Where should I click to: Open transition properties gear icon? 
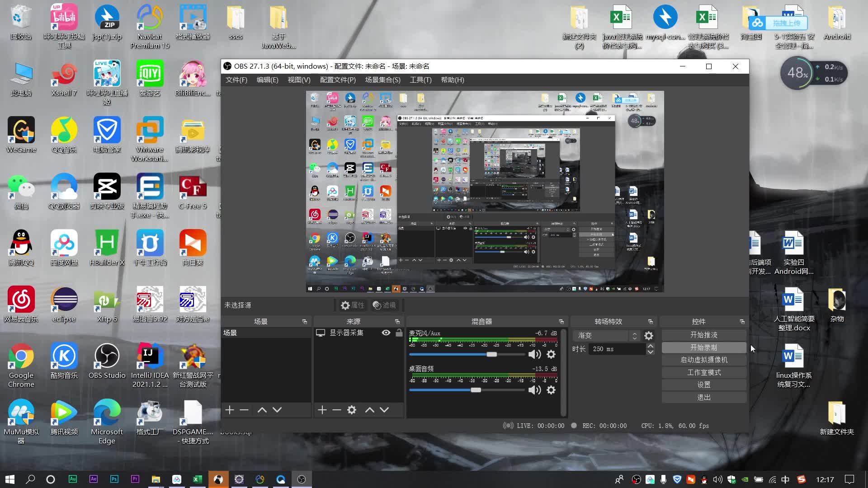pos(649,336)
